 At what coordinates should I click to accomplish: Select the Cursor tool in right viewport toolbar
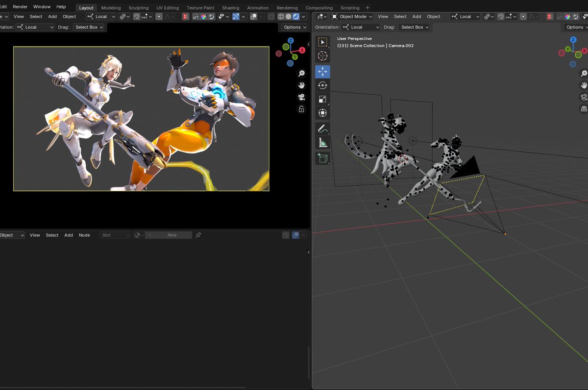(322, 56)
